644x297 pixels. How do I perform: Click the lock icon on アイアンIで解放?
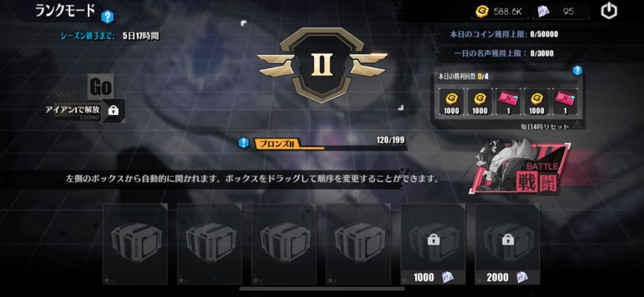[x=113, y=111]
